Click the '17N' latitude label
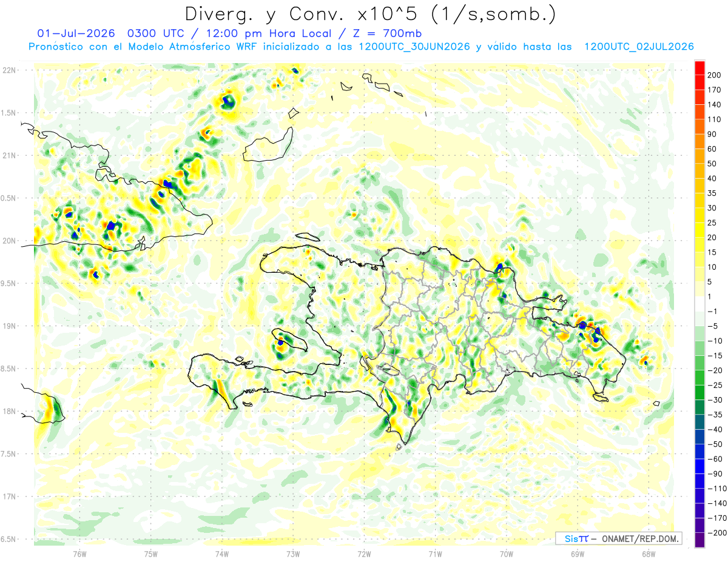The image size is (728, 562). (9, 497)
